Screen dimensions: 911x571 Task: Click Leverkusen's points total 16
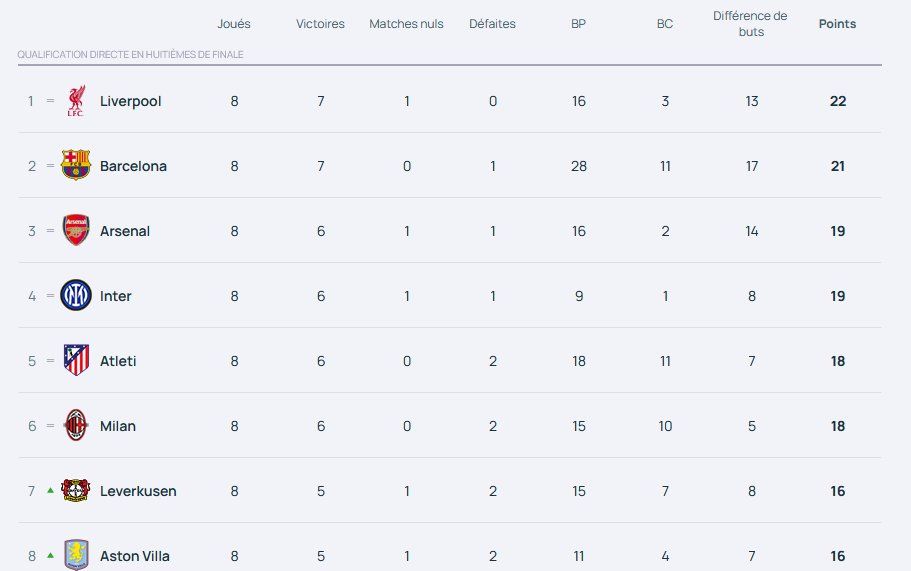coord(838,491)
